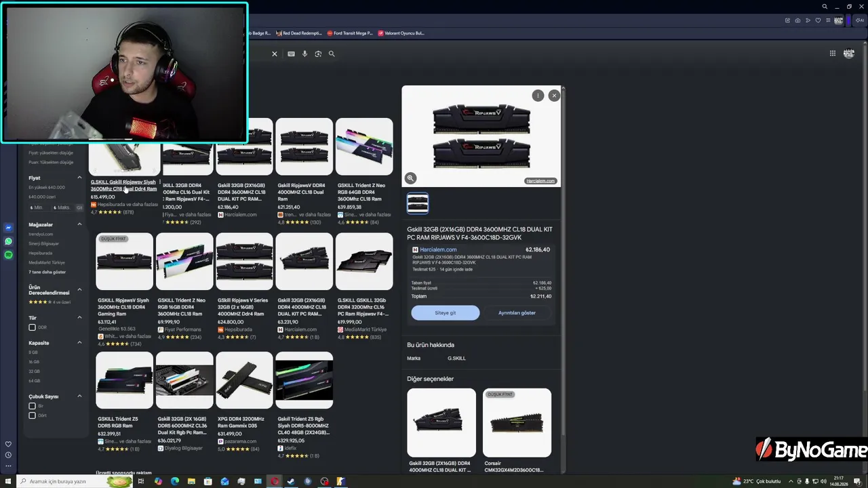Open Windows Task View
This screenshot has height=488, width=868.
142,481
